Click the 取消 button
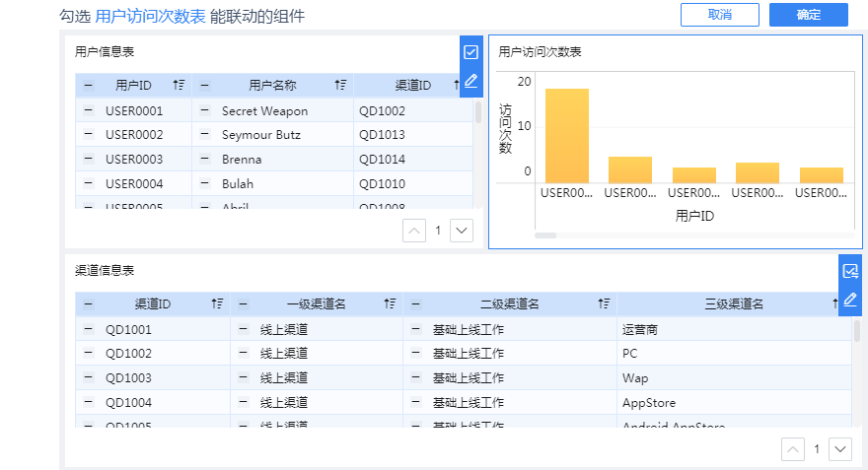Viewport: 868px width, 470px height. tap(719, 15)
